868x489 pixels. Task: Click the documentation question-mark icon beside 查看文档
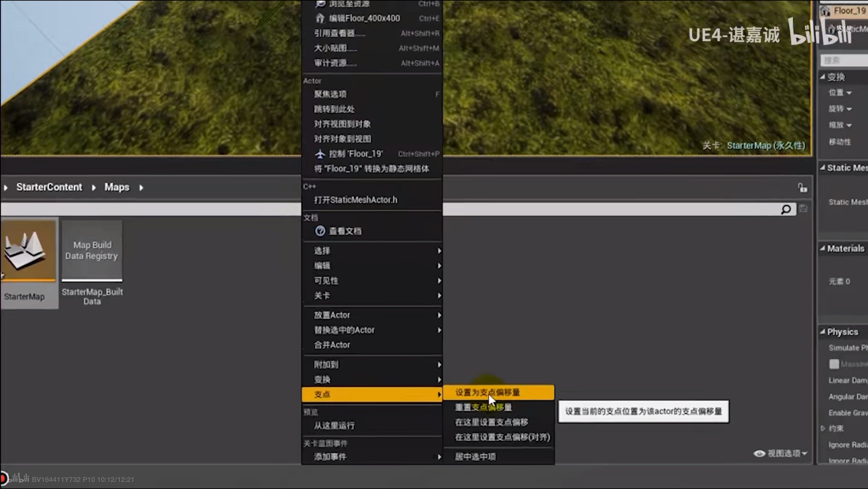point(320,231)
